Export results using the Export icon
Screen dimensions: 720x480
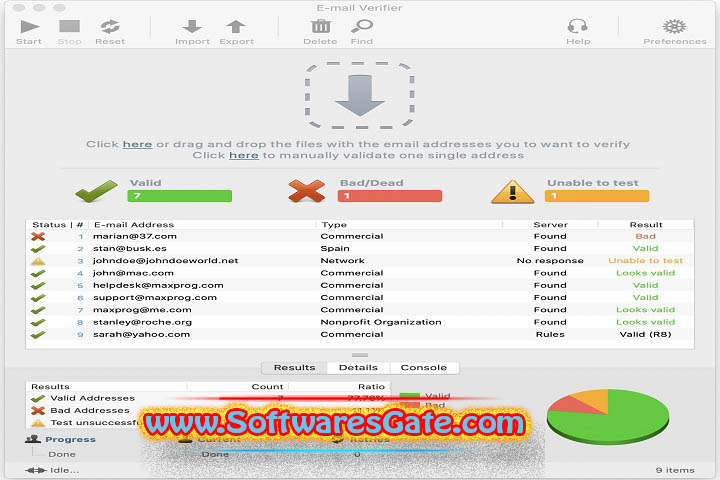[236, 27]
